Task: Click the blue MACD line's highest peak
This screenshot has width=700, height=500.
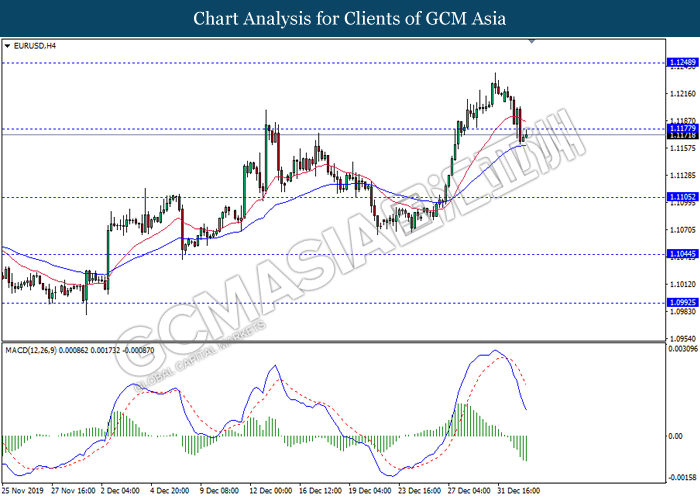Action: (x=494, y=350)
